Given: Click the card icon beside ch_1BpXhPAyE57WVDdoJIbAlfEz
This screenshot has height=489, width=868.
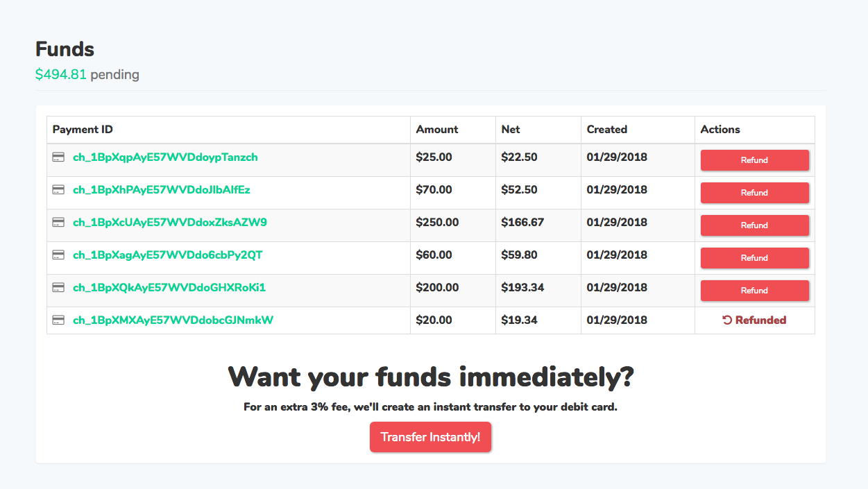Looking at the screenshot, I should point(59,190).
